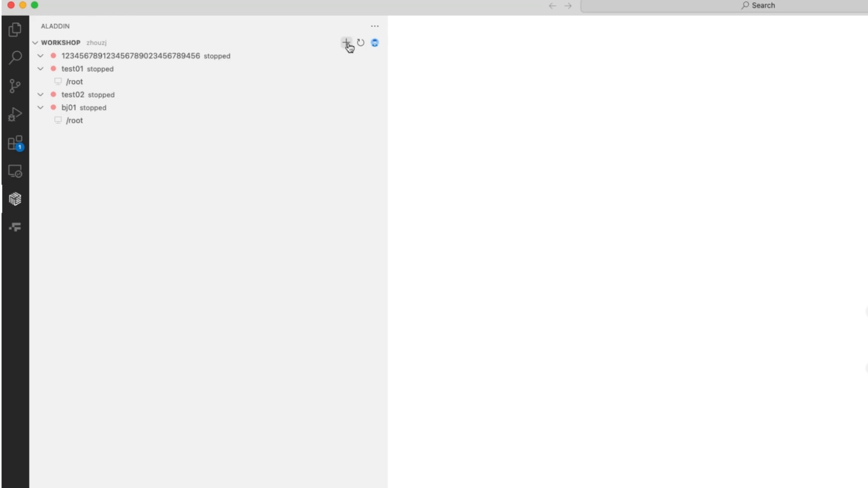Select the Aladdin cube icon in sidebar

[x=15, y=199]
